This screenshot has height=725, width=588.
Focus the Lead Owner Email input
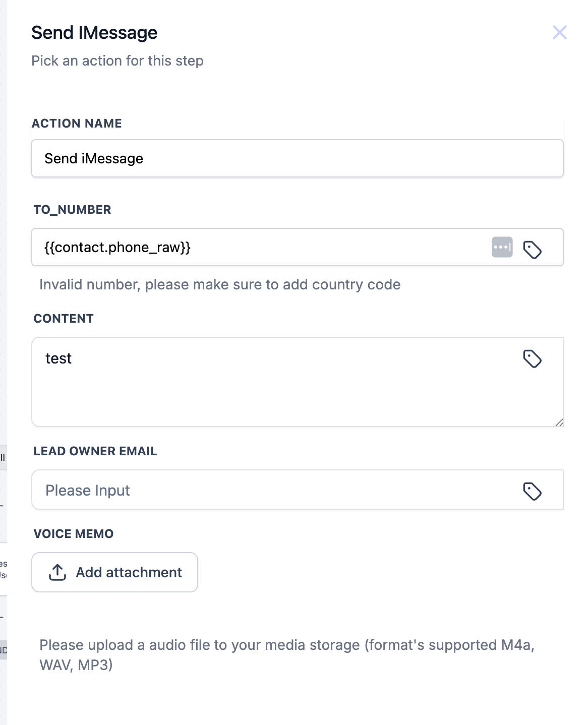[x=272, y=490]
